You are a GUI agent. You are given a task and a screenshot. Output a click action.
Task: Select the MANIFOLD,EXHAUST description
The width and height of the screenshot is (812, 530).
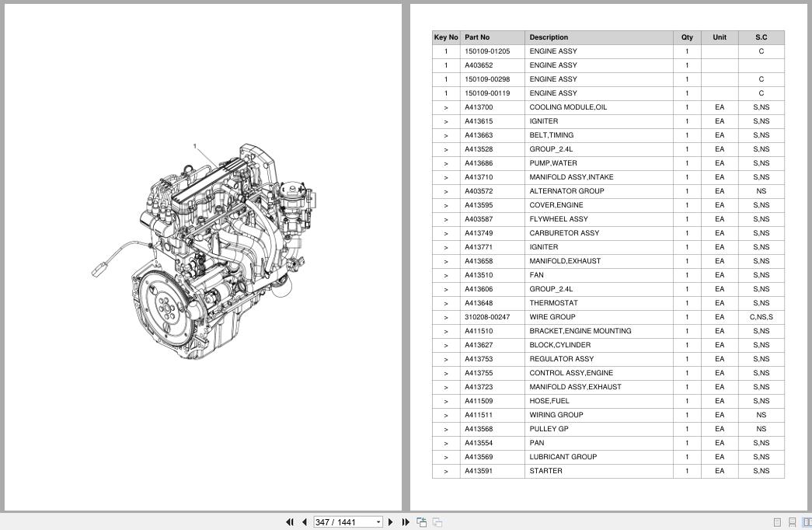(564, 261)
